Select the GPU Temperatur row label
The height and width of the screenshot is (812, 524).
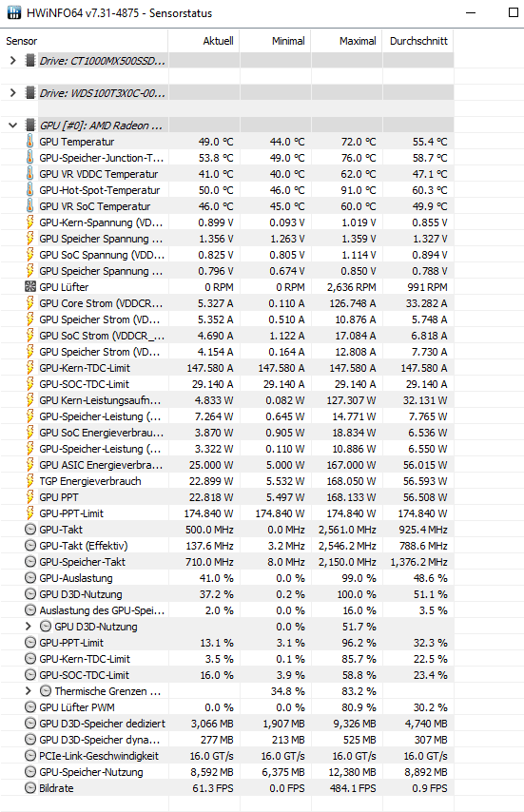77,142
